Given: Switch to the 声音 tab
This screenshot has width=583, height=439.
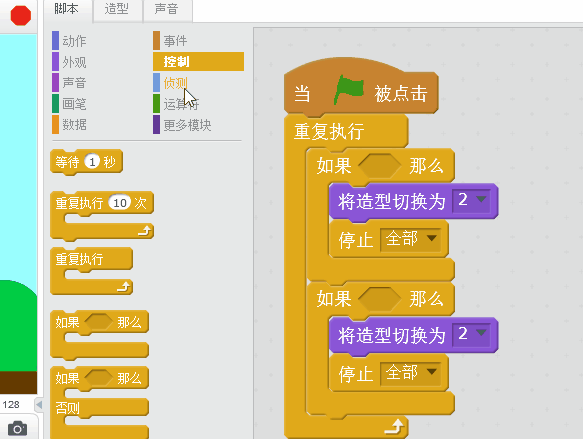Looking at the screenshot, I should point(167,9).
